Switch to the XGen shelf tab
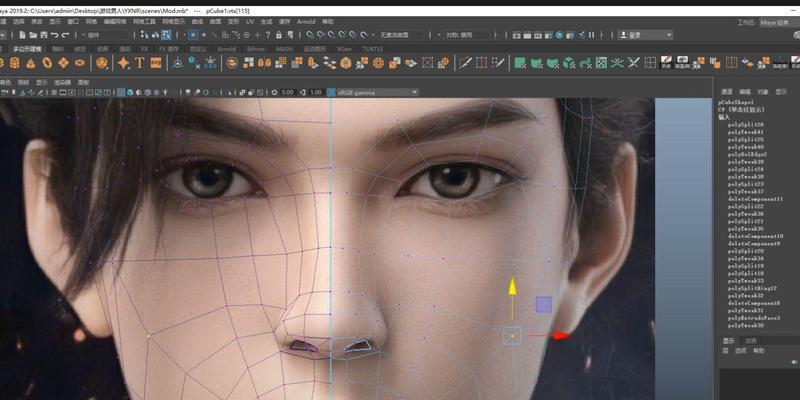Viewport: 800px width, 400px height. click(x=344, y=49)
